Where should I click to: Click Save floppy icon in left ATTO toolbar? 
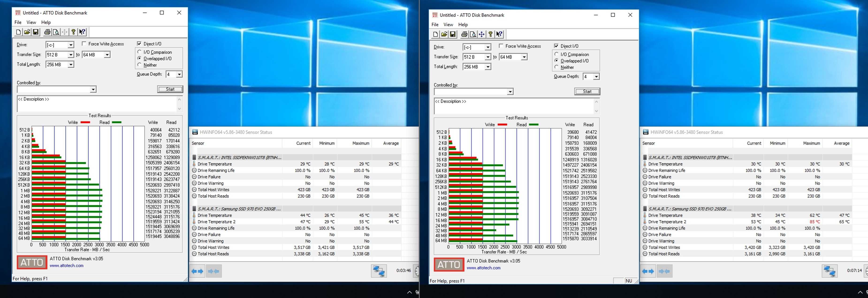(x=35, y=32)
